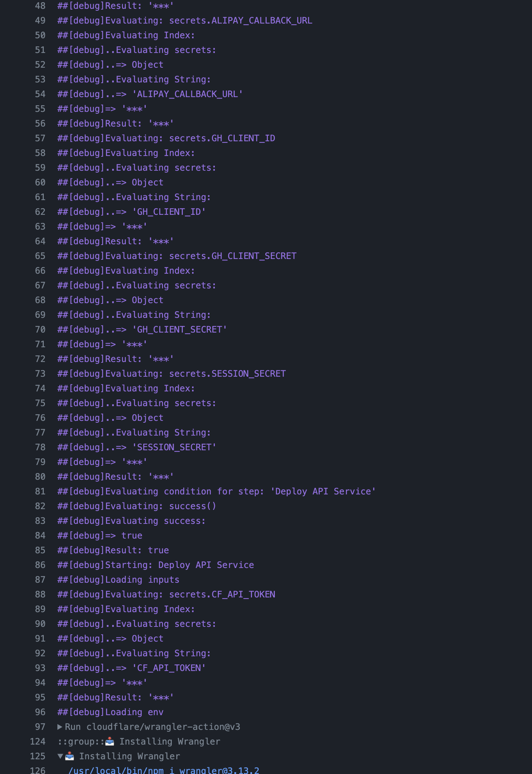Click the inbox emoji beside Installing Wrangler on line 125

(70, 756)
